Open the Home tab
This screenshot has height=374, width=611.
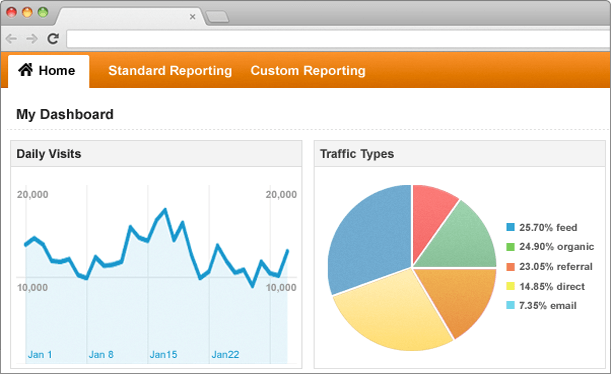pos(49,71)
